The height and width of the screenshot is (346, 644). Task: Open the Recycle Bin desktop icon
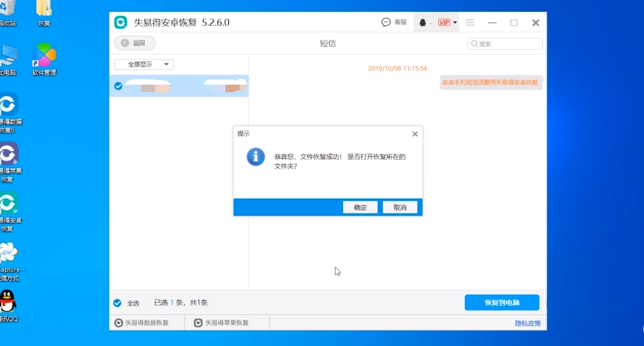(7, 14)
